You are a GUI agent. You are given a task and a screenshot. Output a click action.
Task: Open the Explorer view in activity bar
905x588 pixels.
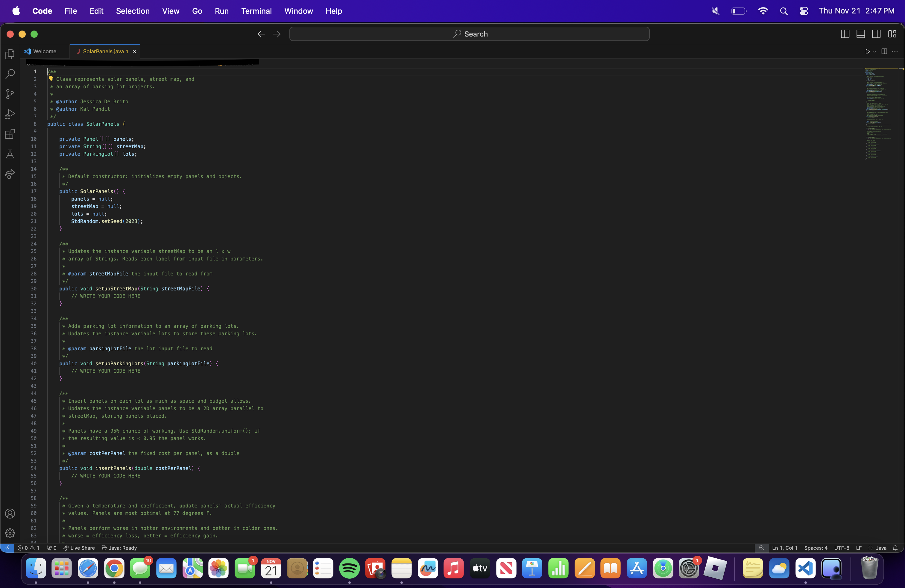pos(10,54)
